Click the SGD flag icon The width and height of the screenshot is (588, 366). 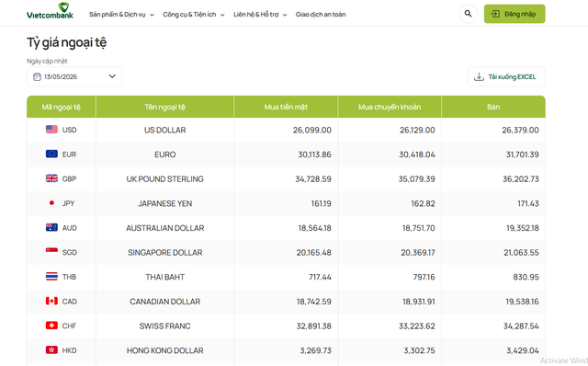click(51, 252)
